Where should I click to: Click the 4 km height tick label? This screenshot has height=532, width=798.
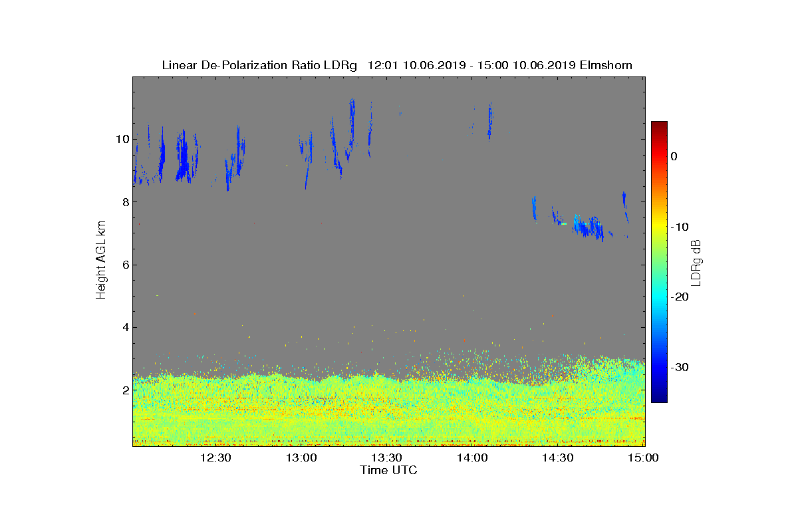(x=125, y=327)
